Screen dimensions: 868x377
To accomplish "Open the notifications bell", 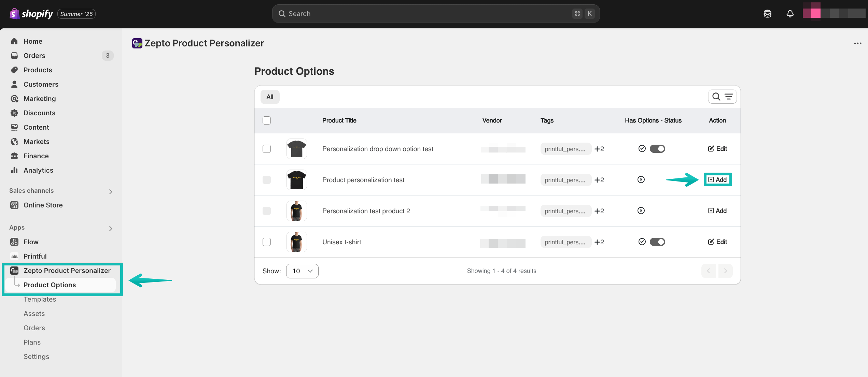I will coord(790,14).
